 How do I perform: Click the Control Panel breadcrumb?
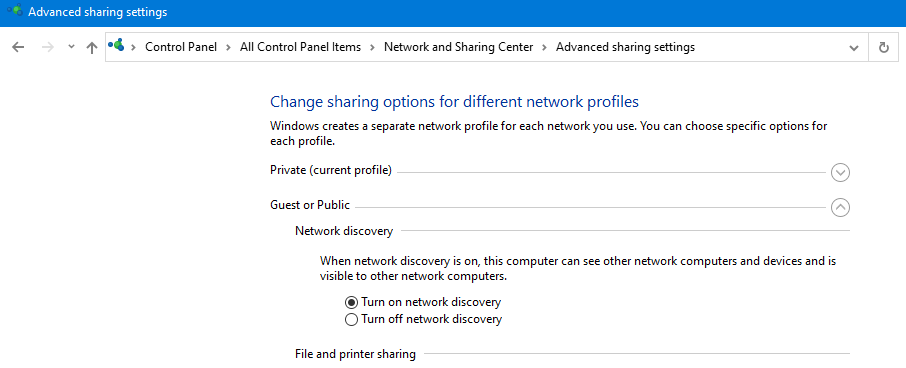181,47
